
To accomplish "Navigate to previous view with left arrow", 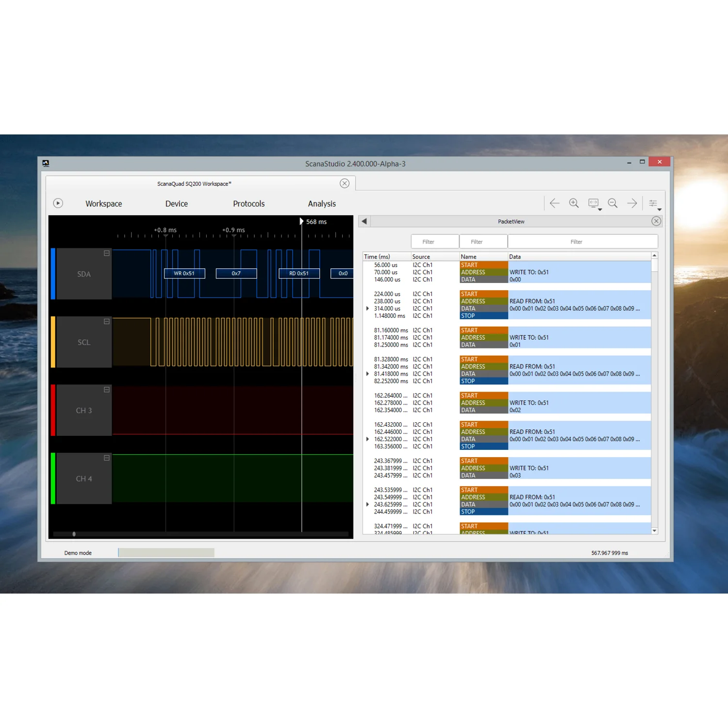I will [x=554, y=203].
